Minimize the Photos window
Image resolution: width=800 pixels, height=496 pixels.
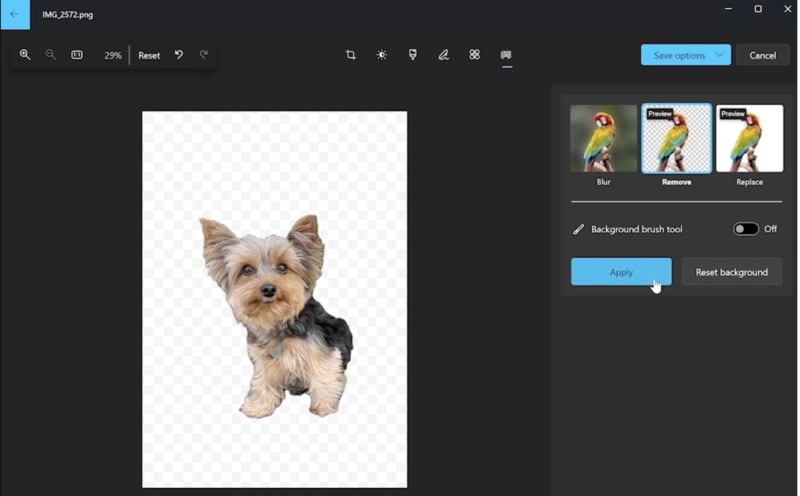click(x=728, y=9)
